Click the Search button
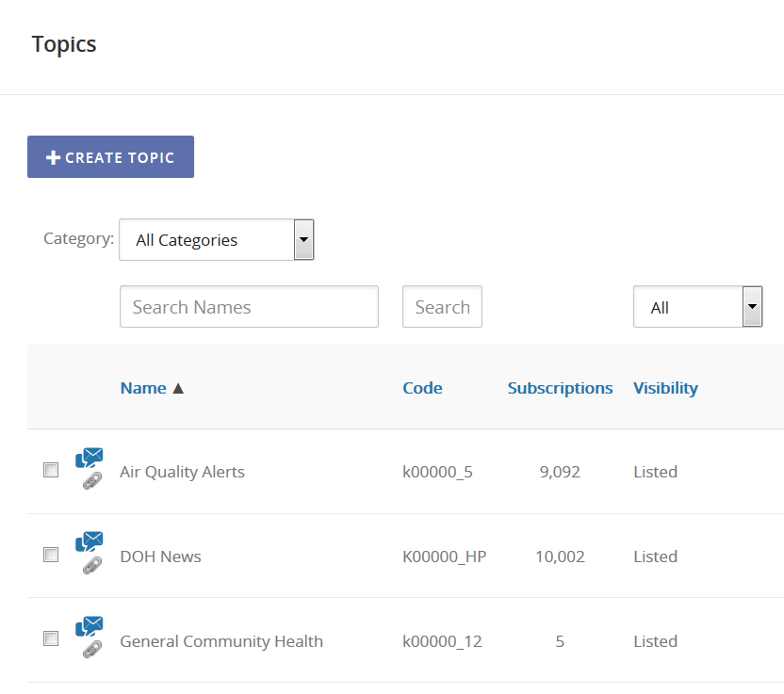Screen dimensions: 784x694 (x=442, y=306)
